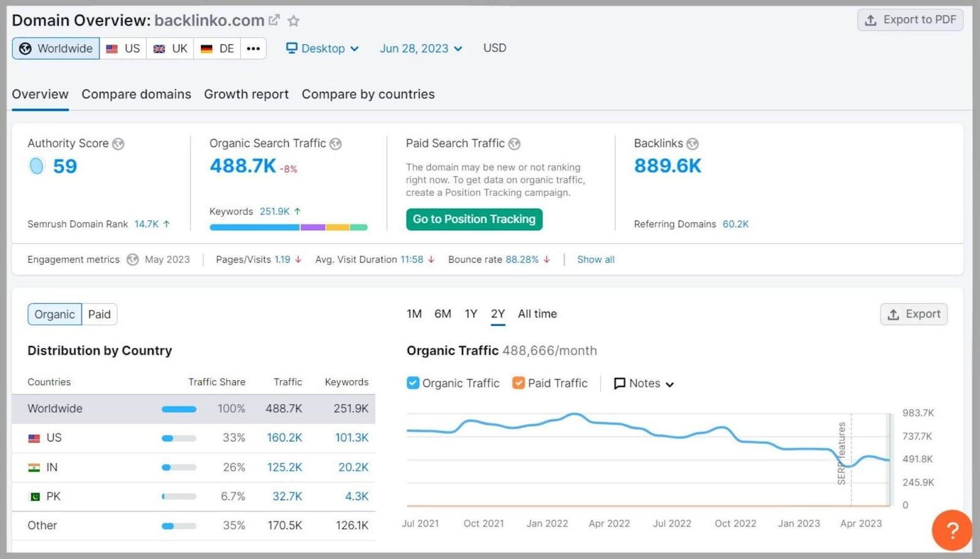Open US traffic 160.2K link
The image size is (980, 559).
tap(284, 438)
